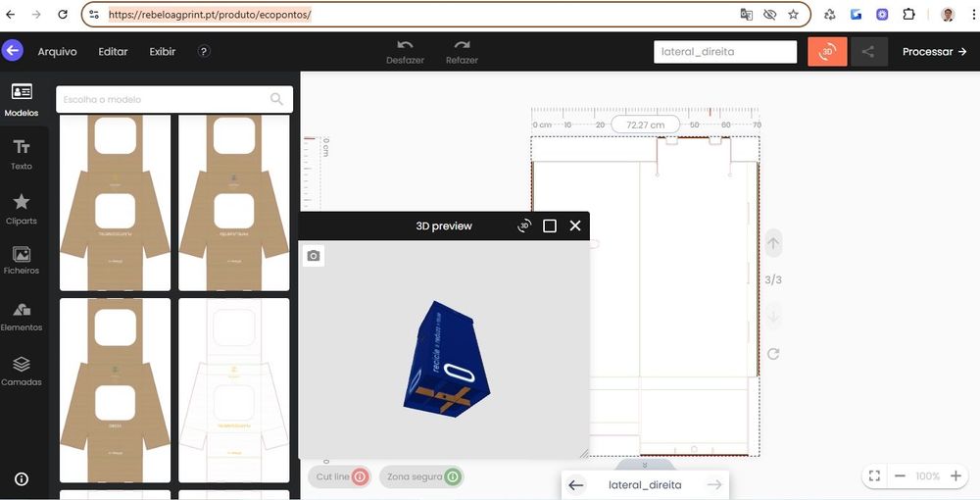
Task: Open the Cliparts panel
Action: pos(22,208)
